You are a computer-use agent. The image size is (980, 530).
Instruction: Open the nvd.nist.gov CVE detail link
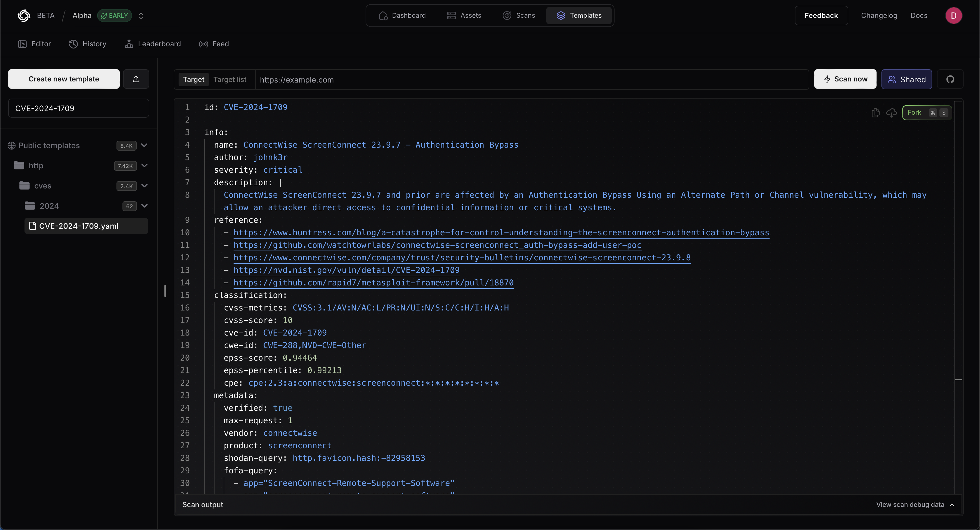[347, 270]
